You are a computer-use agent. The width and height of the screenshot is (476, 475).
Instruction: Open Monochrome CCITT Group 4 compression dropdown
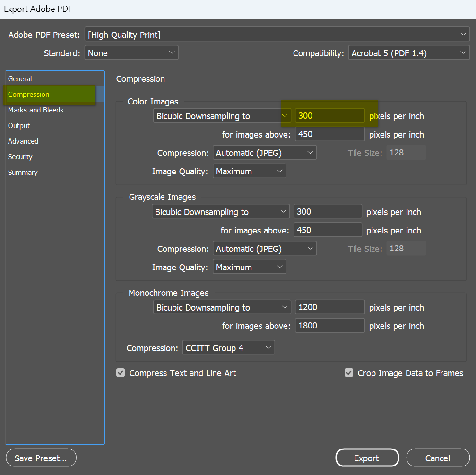228,348
